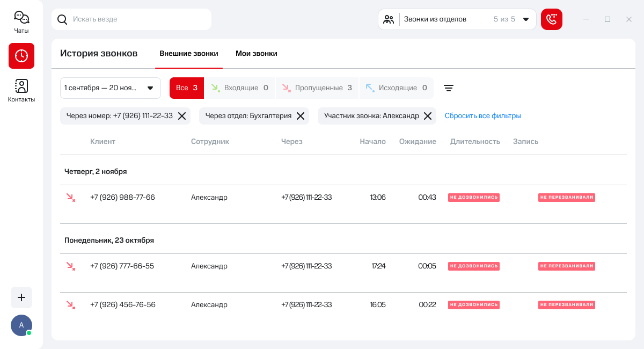Click the plus button in sidebar

21,297
